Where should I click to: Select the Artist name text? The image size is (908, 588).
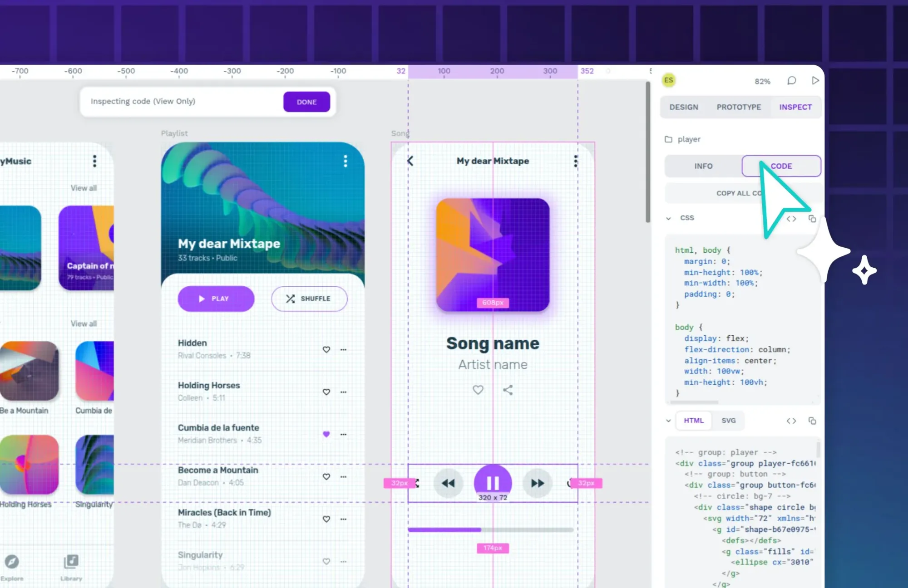coord(493,365)
